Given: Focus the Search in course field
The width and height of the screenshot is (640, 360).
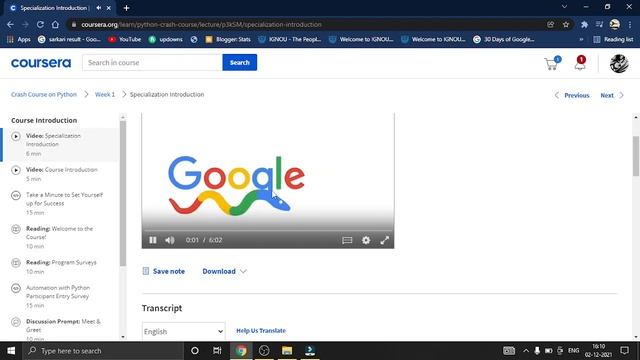Looking at the screenshot, I should [x=152, y=62].
